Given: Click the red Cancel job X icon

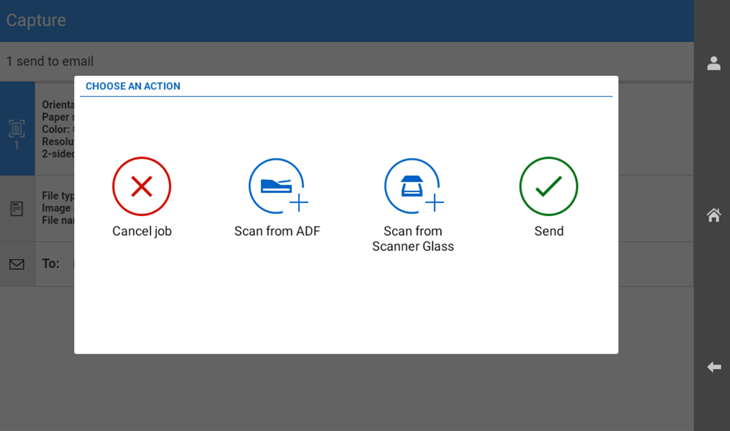Looking at the screenshot, I should coord(141,187).
